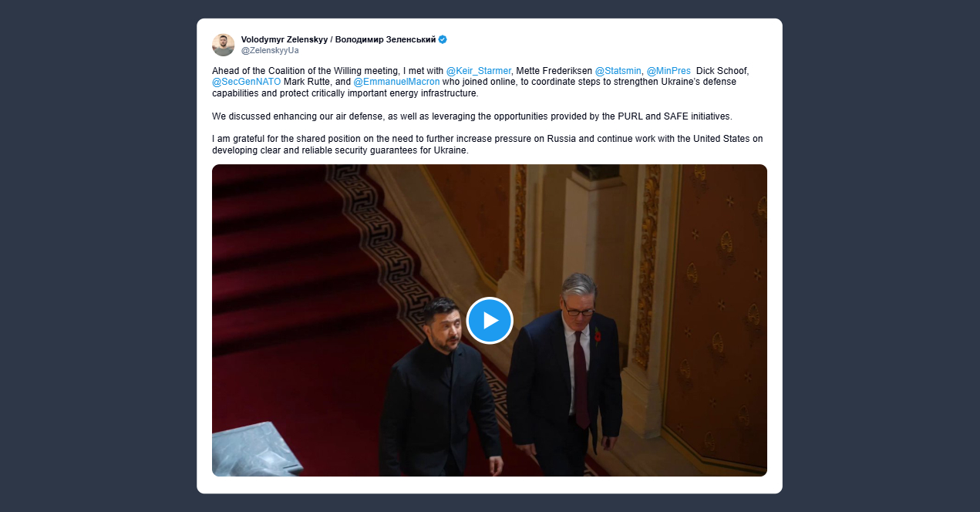Follow the @Statsmin mention link
The image size is (980, 512).
point(618,71)
